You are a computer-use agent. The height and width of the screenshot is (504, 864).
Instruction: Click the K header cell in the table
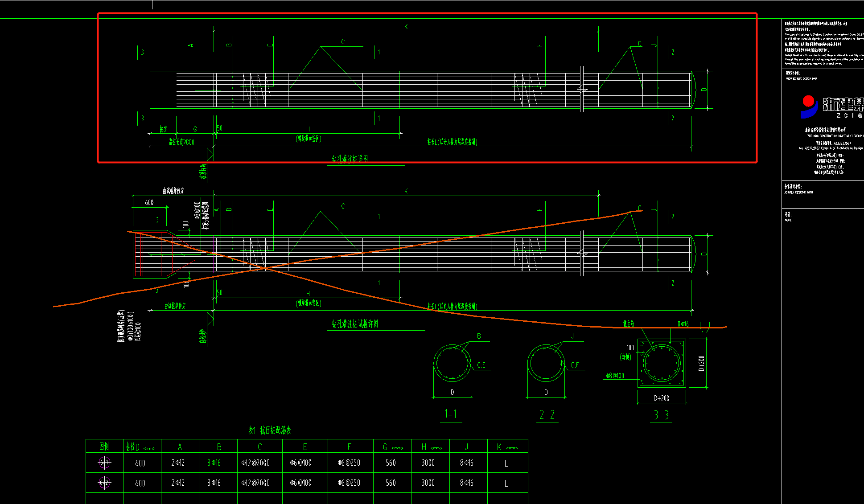tap(508, 447)
